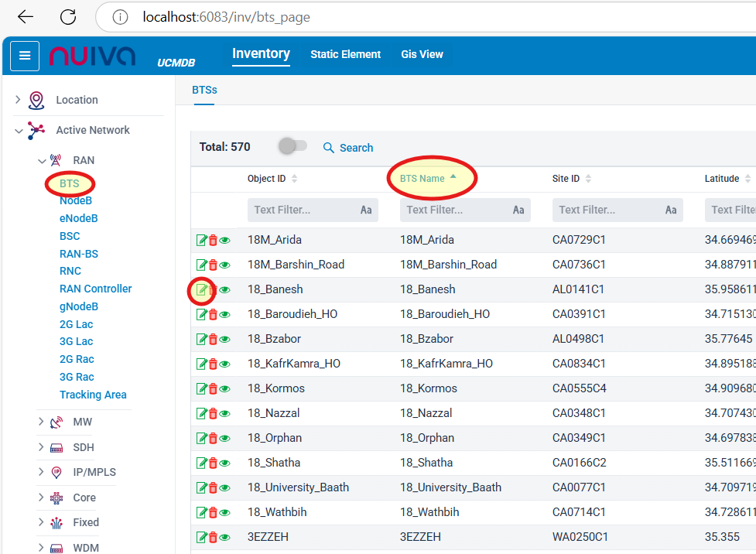Click edit icon for 18_Kormos row
Image resolution: width=756 pixels, height=554 pixels.
[201, 389]
